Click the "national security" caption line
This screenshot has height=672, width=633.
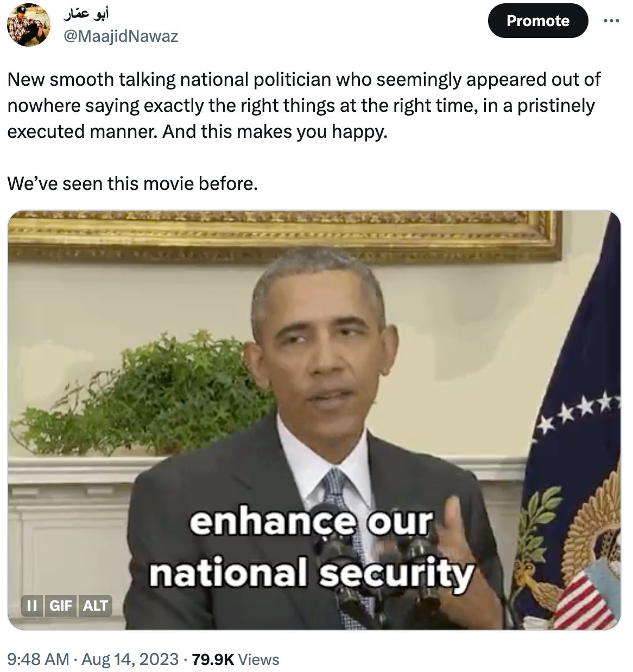312,574
